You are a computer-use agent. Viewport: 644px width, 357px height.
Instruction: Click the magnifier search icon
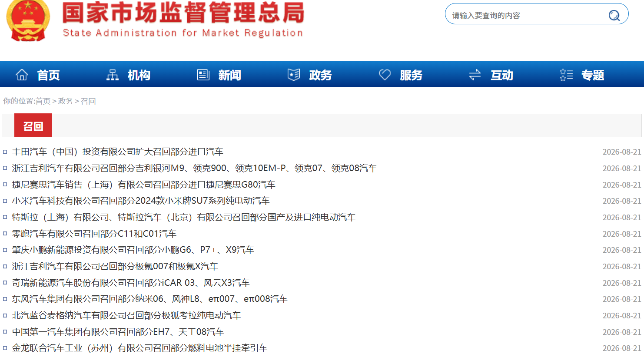pos(614,16)
